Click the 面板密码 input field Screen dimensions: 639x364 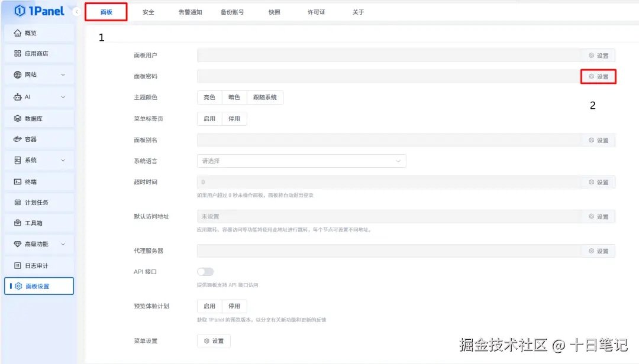click(x=389, y=76)
